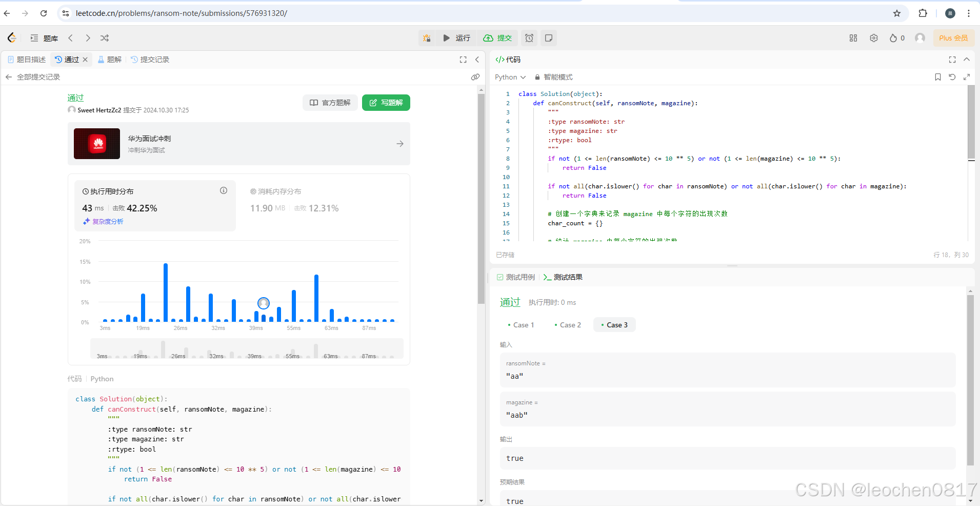Select the 通过 submission tab
980x506 pixels.
(67, 60)
